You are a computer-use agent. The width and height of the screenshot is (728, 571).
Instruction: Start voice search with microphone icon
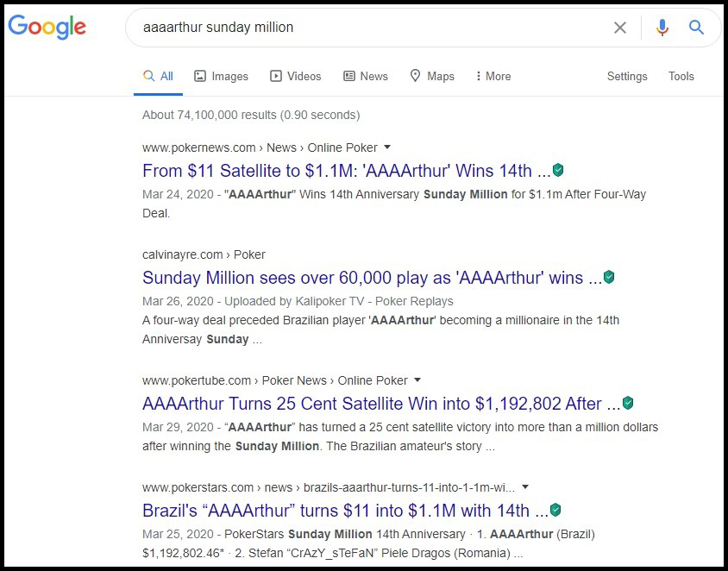coord(662,28)
